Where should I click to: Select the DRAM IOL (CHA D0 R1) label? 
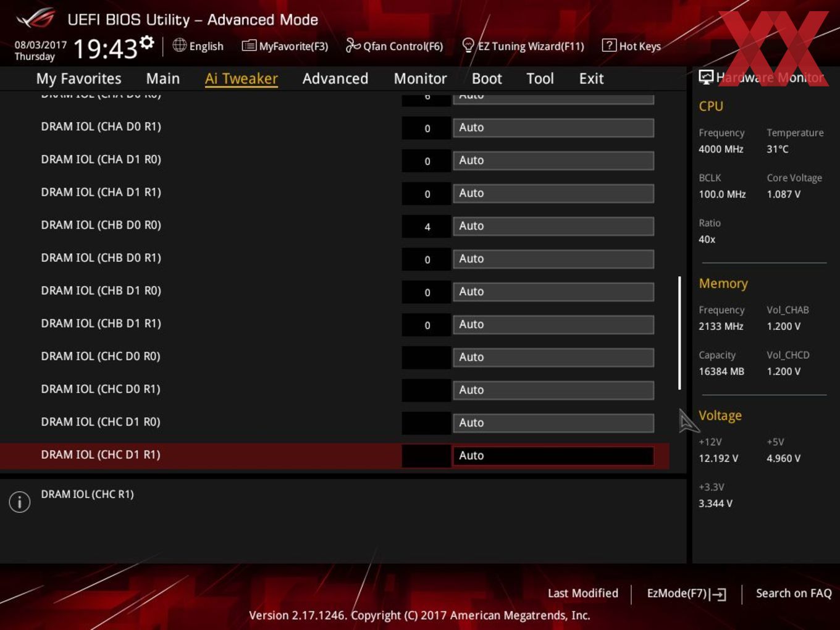tap(101, 127)
